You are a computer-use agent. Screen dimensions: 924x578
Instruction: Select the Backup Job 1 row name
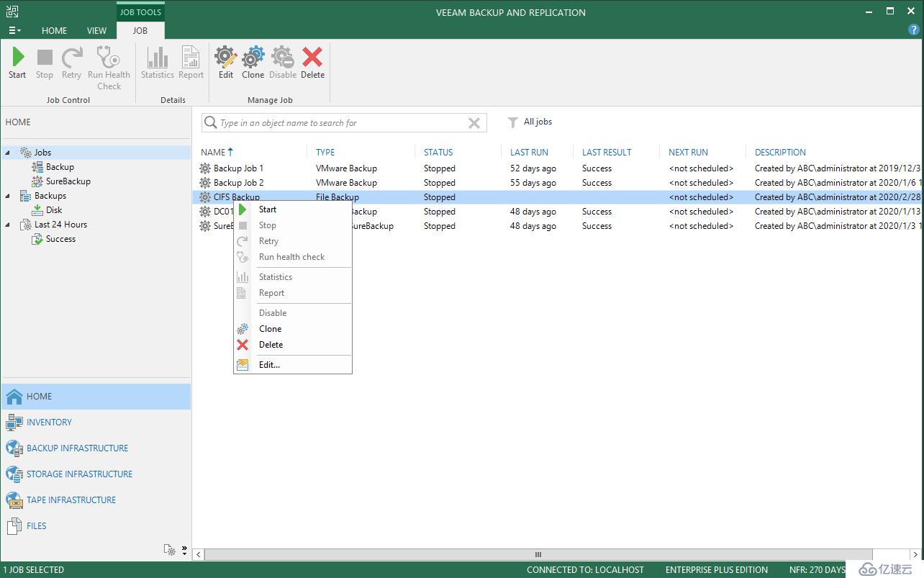[x=238, y=168]
